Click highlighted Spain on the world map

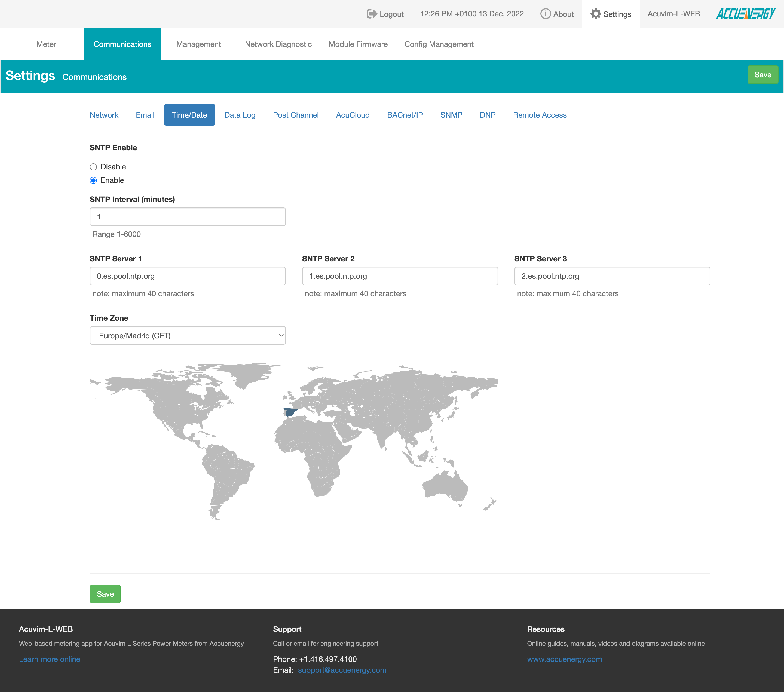290,412
